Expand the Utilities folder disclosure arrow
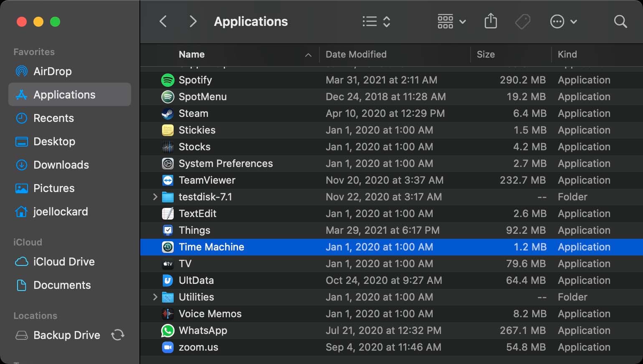Viewport: 643px width, 364px height. pyautogui.click(x=155, y=297)
